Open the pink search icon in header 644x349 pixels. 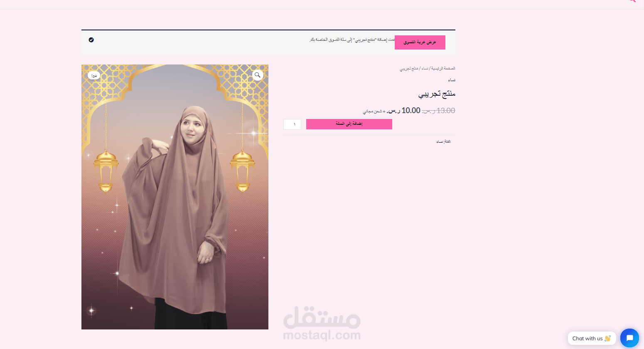(632, 1)
